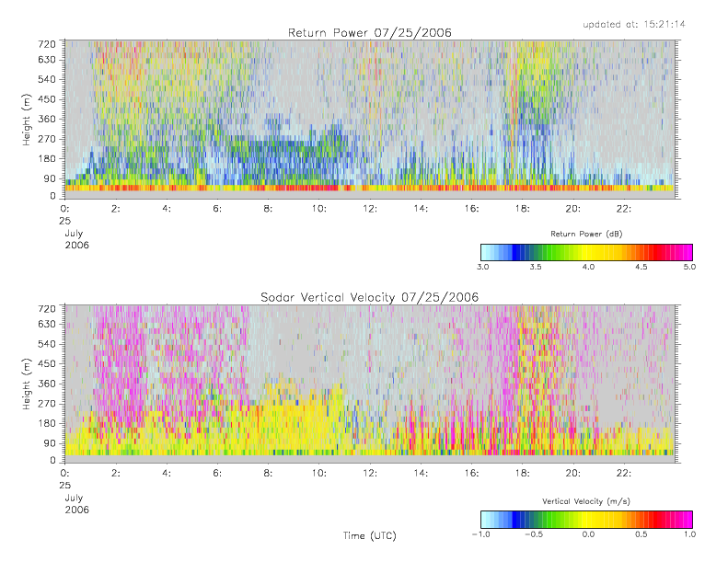Click the Vertical Velocity m/s color scale bar
Viewport: 728px width, 562px height.
pyautogui.click(x=586, y=520)
